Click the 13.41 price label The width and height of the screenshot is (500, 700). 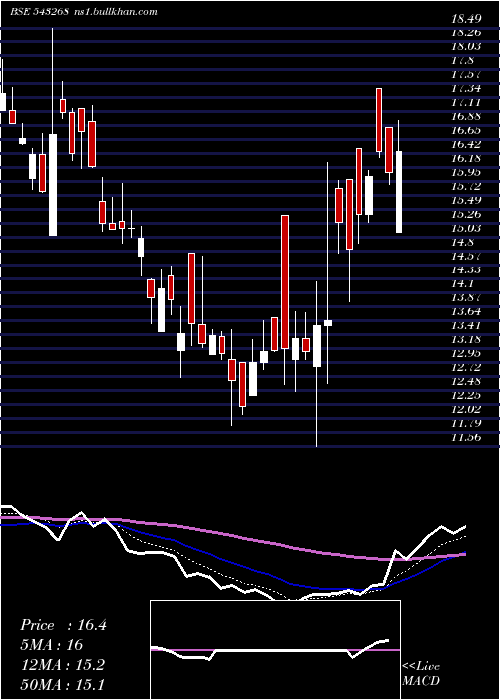pyautogui.click(x=466, y=325)
